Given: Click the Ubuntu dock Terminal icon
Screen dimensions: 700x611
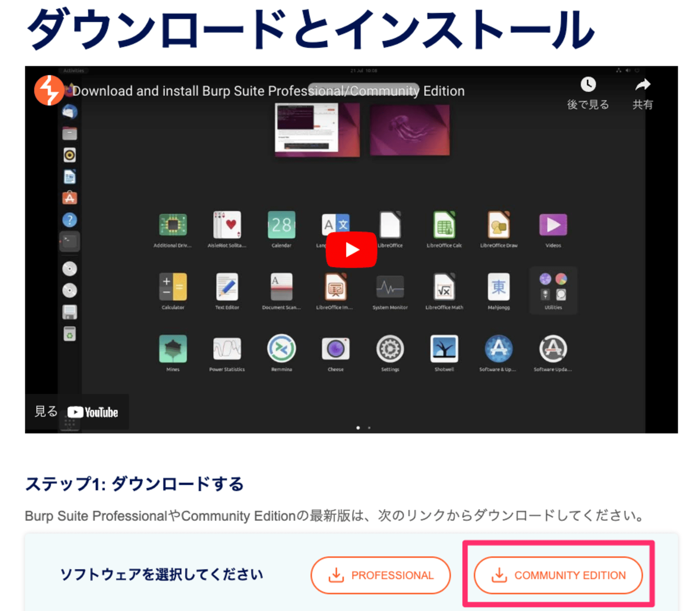Looking at the screenshot, I should [x=70, y=241].
